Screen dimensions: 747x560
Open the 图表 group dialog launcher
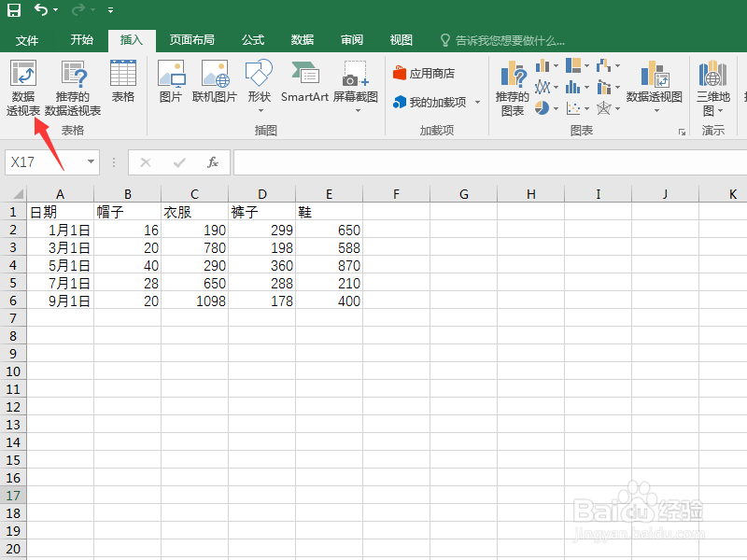682,132
